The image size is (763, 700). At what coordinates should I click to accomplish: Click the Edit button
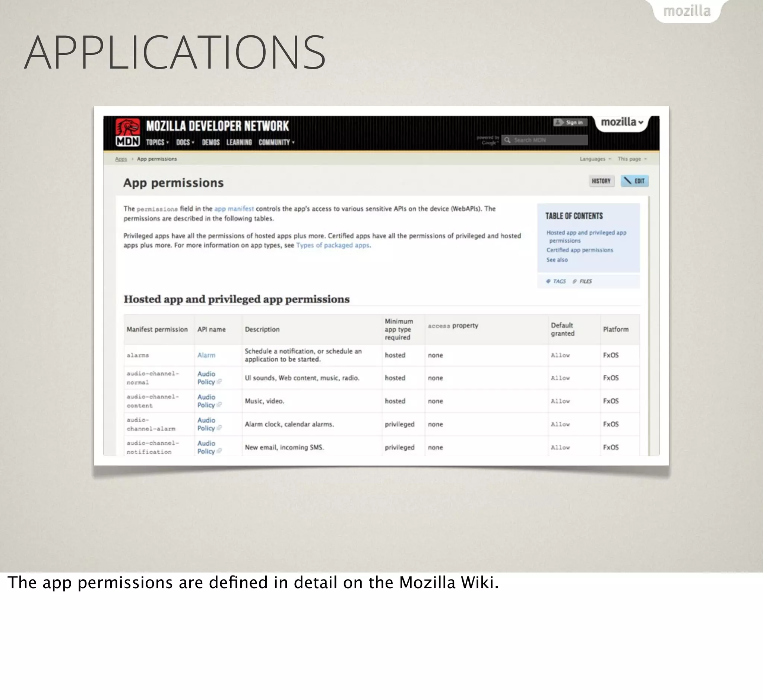coord(634,181)
